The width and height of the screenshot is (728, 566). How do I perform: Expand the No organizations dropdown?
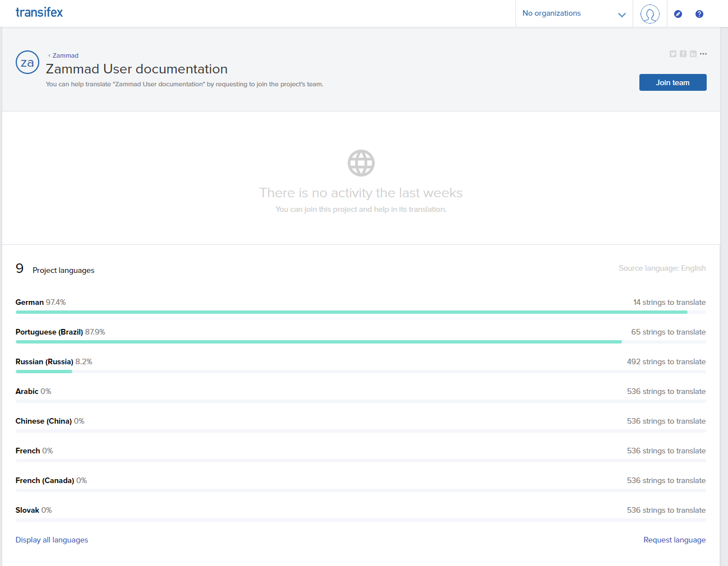click(574, 13)
